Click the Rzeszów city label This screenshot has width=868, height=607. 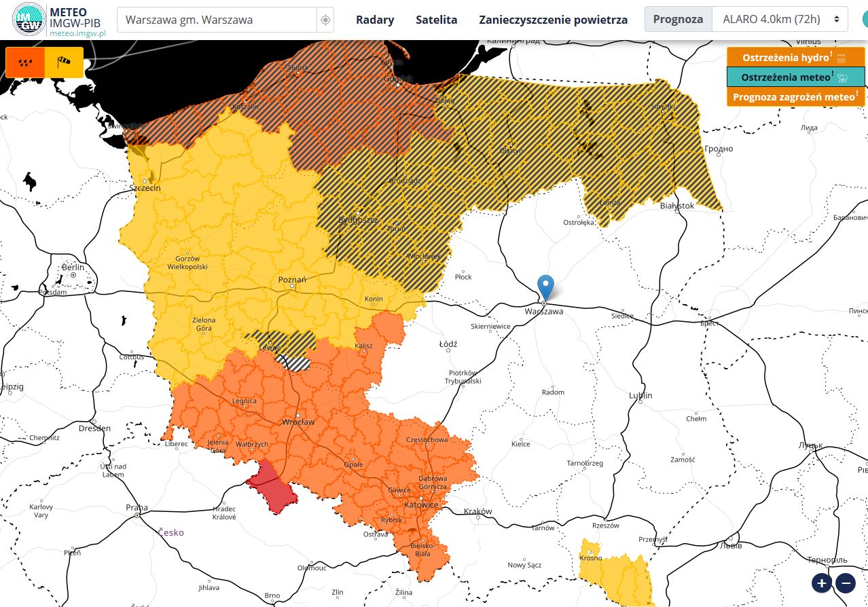[x=606, y=526]
